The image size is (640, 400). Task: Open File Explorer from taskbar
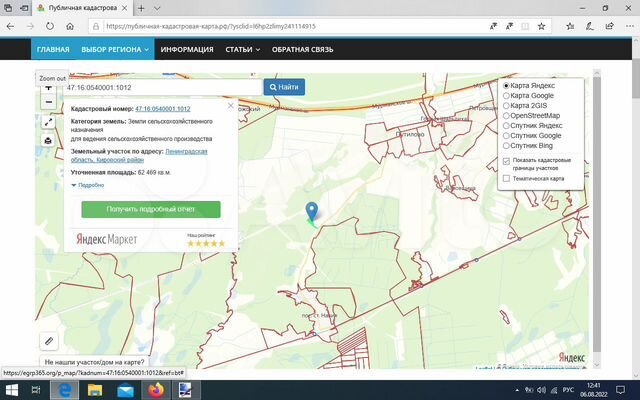click(95, 390)
